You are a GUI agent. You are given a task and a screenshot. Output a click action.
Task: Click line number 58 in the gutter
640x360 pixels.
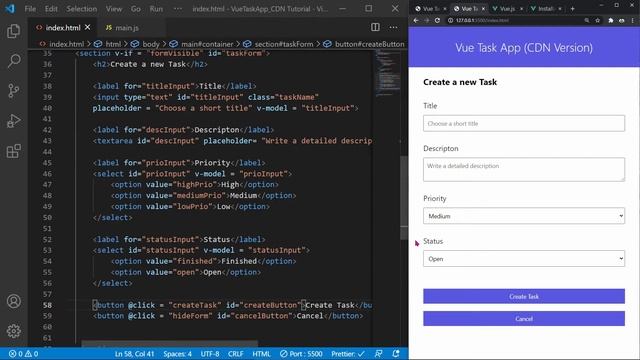point(47,305)
